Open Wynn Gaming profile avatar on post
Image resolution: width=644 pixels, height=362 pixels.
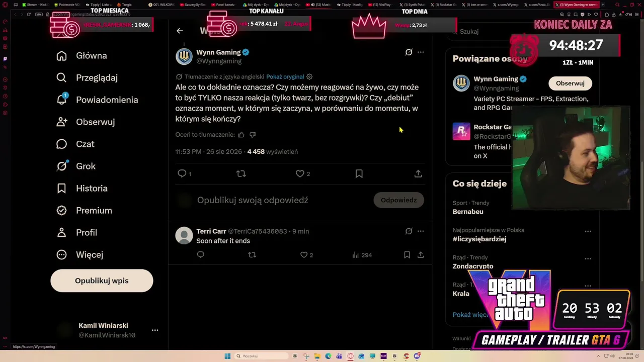[x=184, y=56]
